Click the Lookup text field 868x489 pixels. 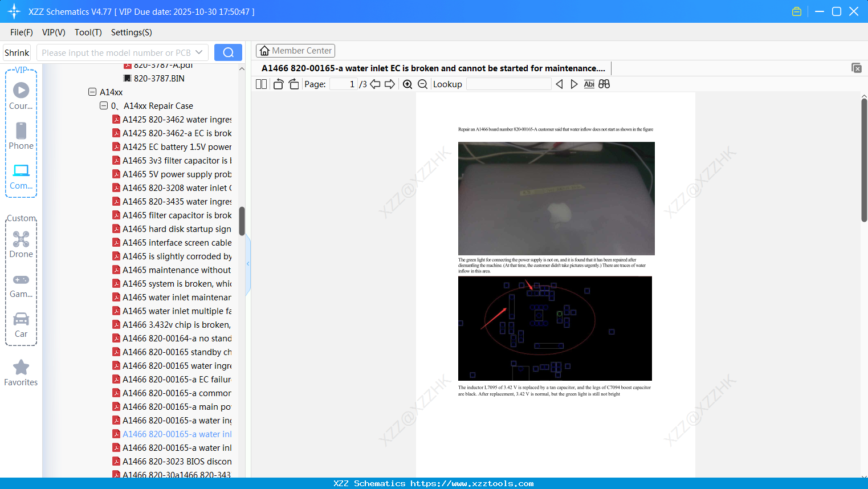tap(508, 84)
